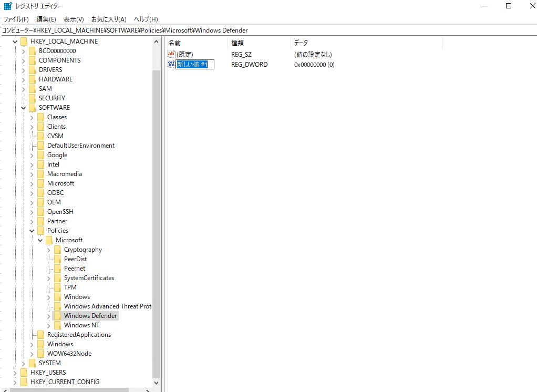The height and width of the screenshot is (392, 537).
Task: Select the Windows Advanced Threat Prot key
Action: click(x=108, y=306)
